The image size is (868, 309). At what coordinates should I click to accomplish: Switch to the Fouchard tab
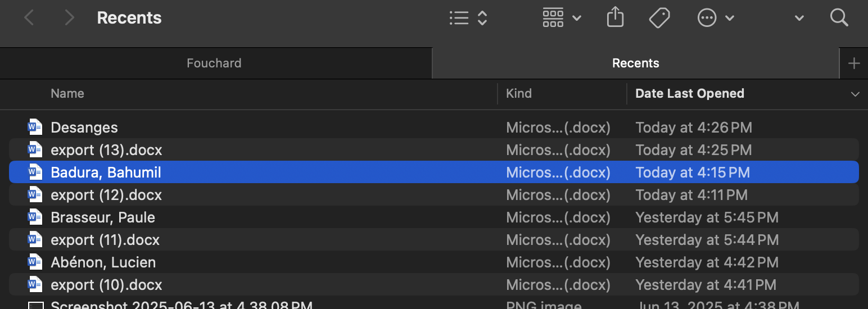point(214,63)
